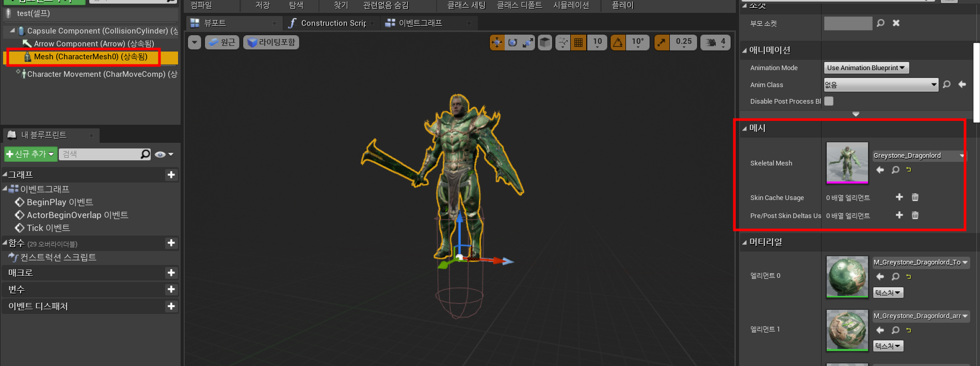Screen dimensions: 980x366
Task: Open M_Greystone_Dragonlord_To material dropdown
Action: click(921, 262)
